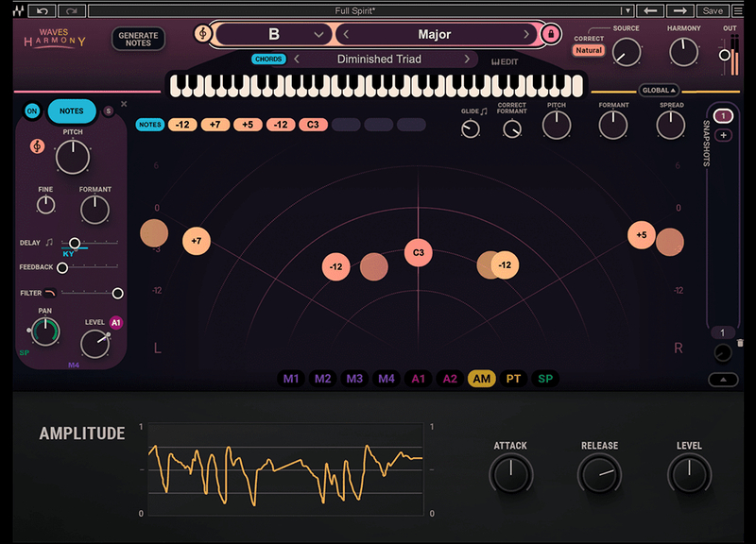Toggle the Delay note sync icon
Viewport: 756px width, 544px height.
[49, 243]
